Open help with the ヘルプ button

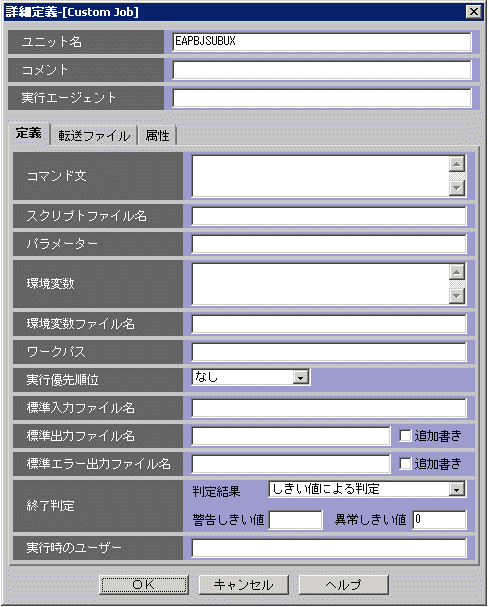tap(343, 585)
